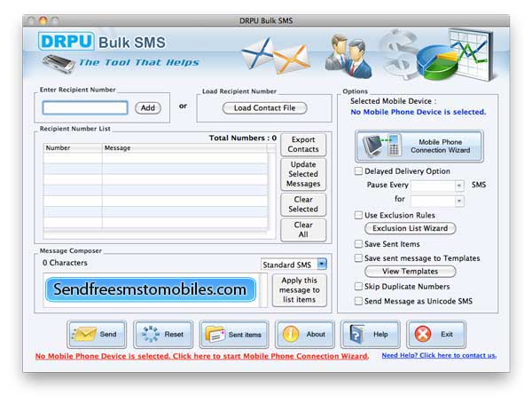This screenshot has width=532, height=403.
Task: Click the Number column header
Action: coord(73,148)
